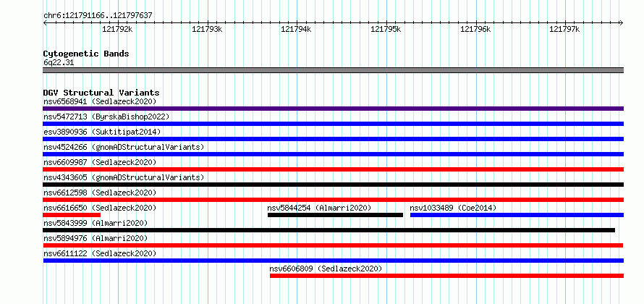Click the gray 6q22.31 cytogenetic band bar

[x=333, y=70]
